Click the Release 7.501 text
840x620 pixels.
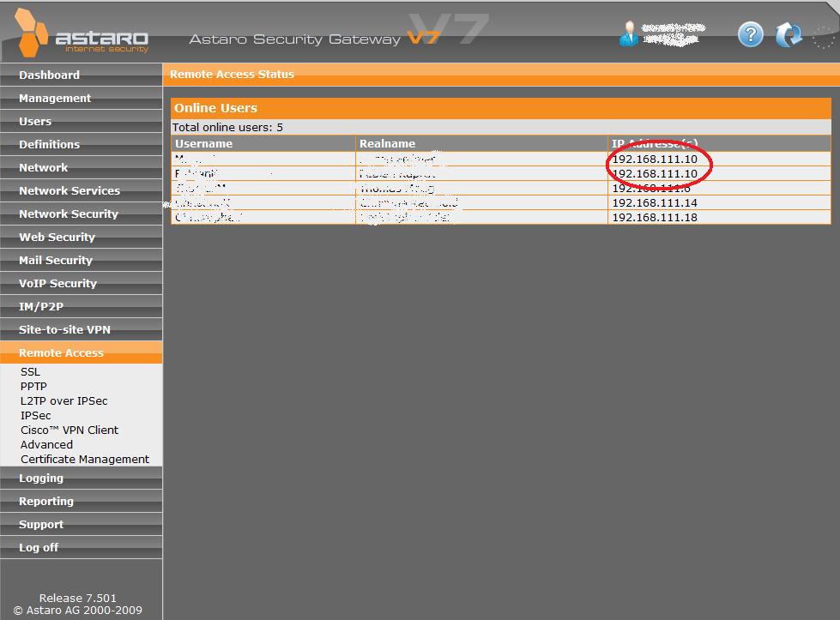tap(78, 598)
